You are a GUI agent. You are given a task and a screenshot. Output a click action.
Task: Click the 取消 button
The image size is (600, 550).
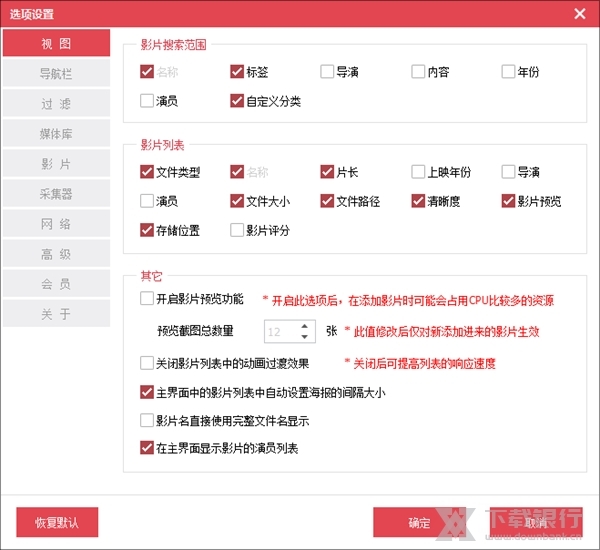[536, 522]
